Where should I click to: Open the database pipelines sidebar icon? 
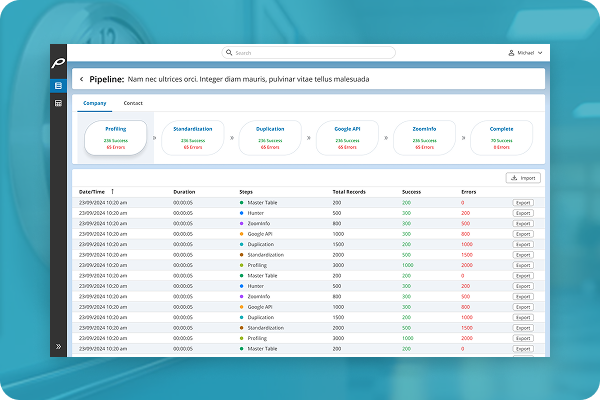click(59, 87)
